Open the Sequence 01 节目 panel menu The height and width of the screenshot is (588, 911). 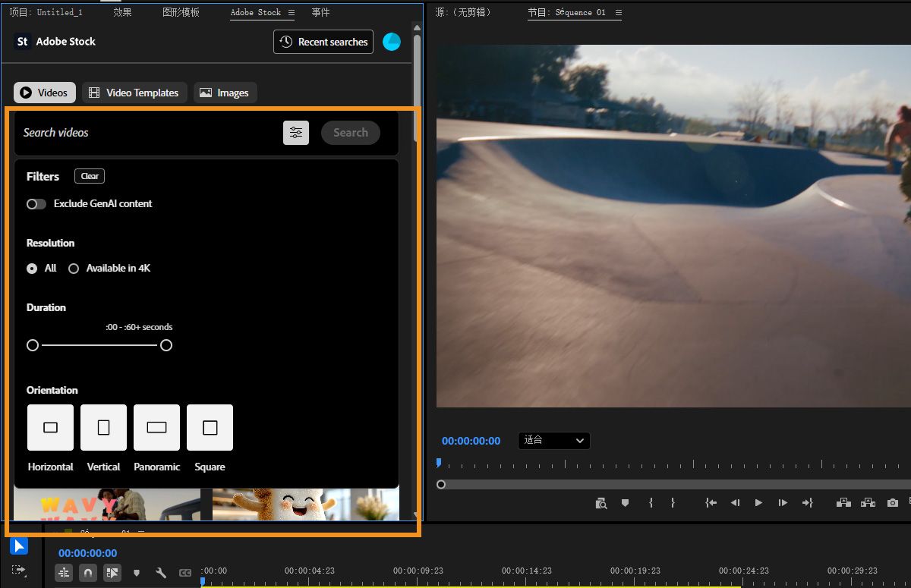[619, 12]
